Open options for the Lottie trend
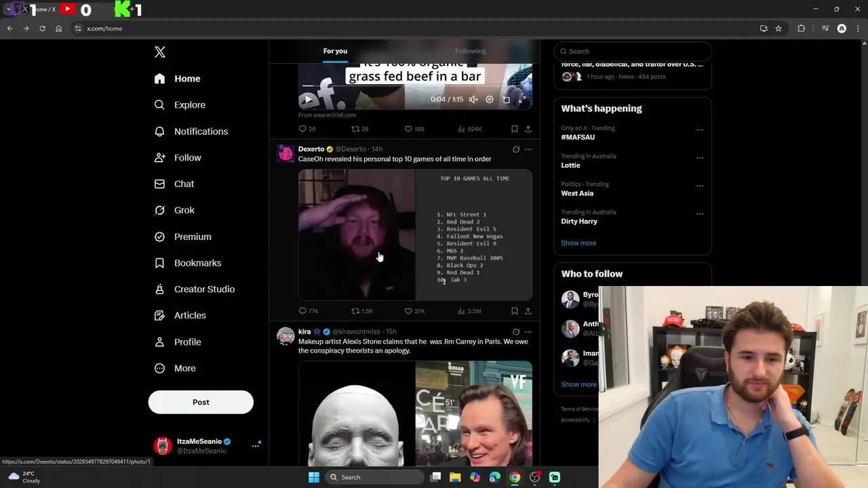Viewport: 868px width, 488px height. tap(700, 158)
